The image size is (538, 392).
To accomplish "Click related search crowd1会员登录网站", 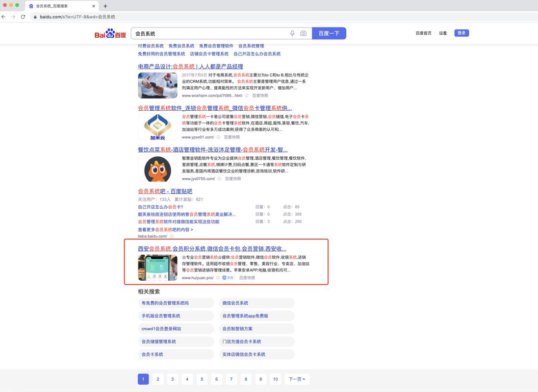I will [x=176, y=329].
